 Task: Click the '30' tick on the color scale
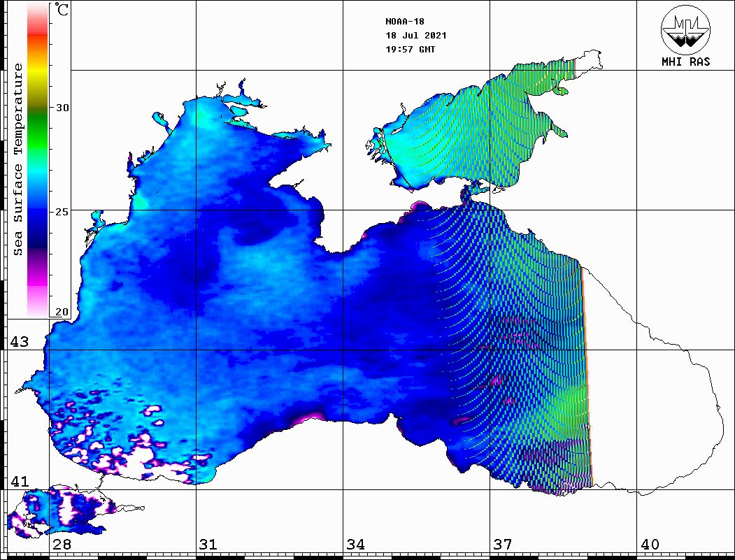pos(62,107)
